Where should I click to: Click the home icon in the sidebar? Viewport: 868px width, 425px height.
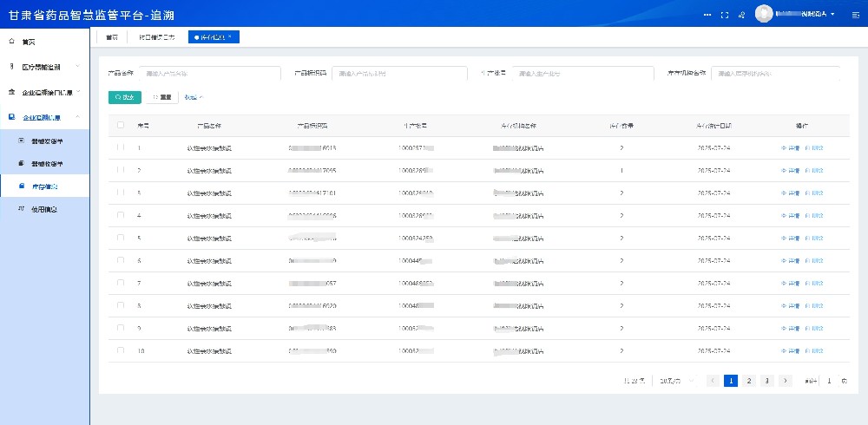tap(11, 42)
